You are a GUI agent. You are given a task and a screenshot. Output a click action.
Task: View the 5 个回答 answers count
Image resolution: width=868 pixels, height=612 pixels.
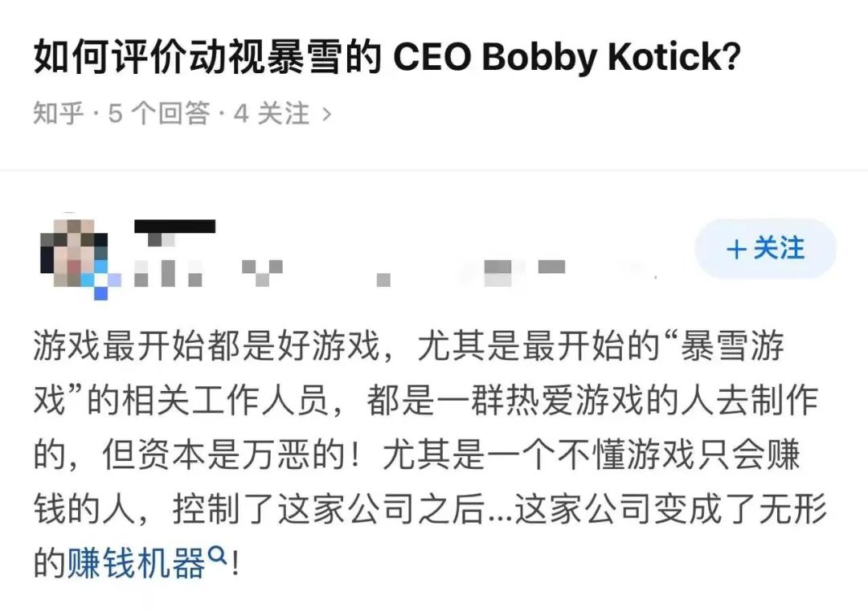(159, 114)
